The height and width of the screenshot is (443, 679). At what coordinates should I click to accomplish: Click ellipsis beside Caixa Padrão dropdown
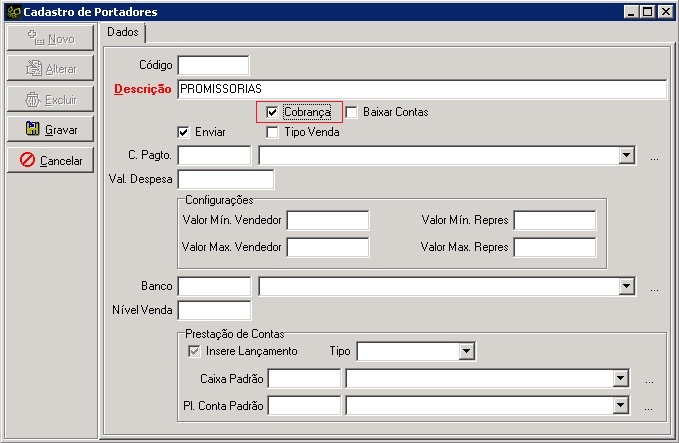pyautogui.click(x=649, y=379)
